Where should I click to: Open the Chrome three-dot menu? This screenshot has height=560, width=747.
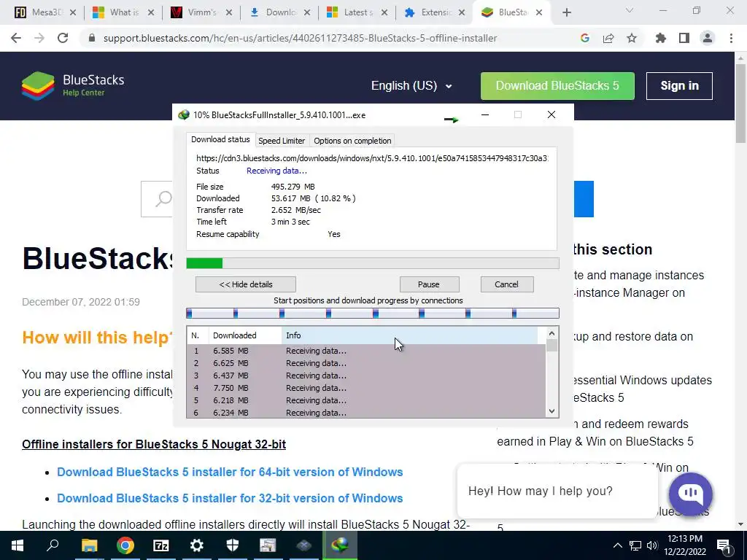[731, 38]
